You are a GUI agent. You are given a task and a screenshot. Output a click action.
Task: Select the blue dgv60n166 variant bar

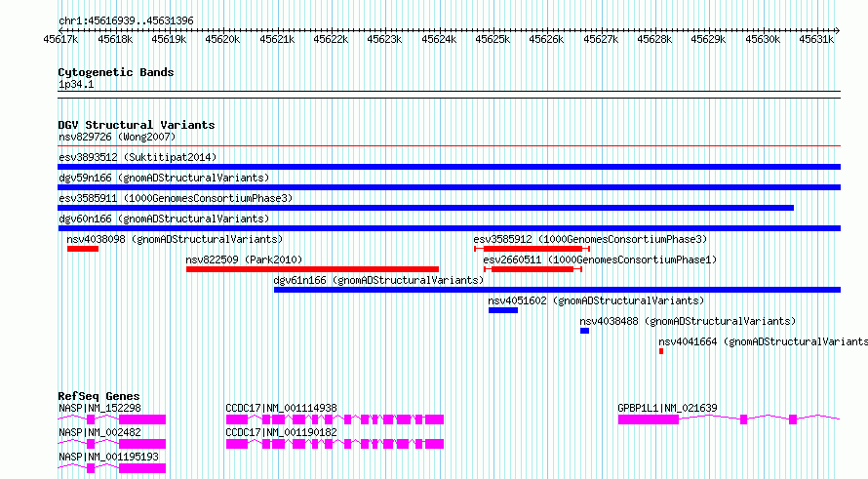point(449,228)
